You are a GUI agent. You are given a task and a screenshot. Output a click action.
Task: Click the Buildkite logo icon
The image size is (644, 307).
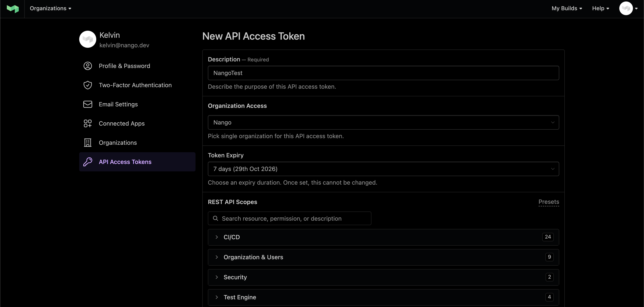coord(13,9)
